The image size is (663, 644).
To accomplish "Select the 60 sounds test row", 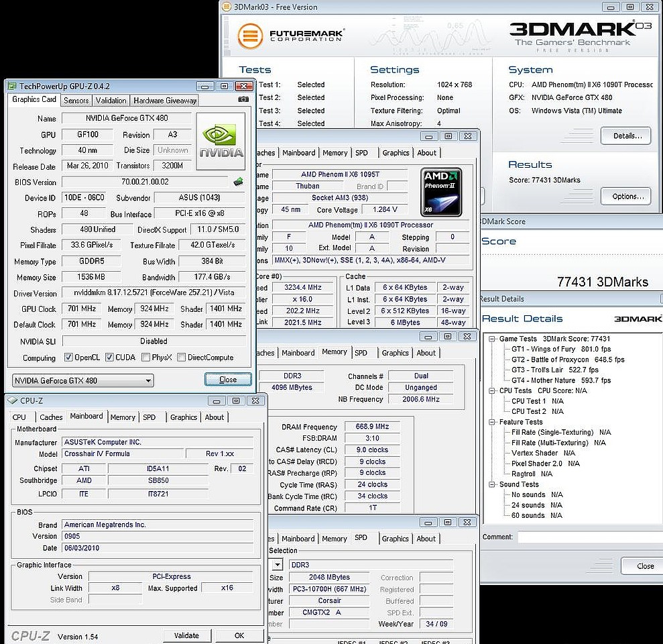I will (x=536, y=515).
